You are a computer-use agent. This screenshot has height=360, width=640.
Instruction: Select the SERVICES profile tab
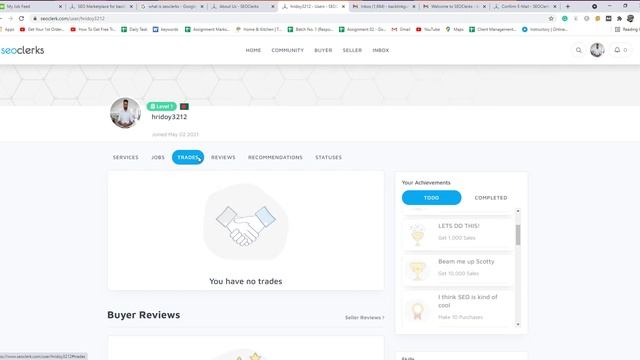126,157
